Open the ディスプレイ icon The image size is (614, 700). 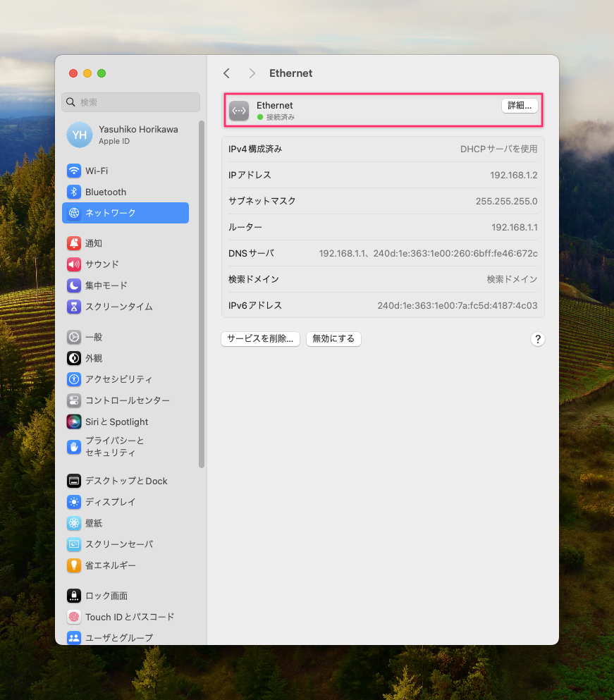pos(74,502)
